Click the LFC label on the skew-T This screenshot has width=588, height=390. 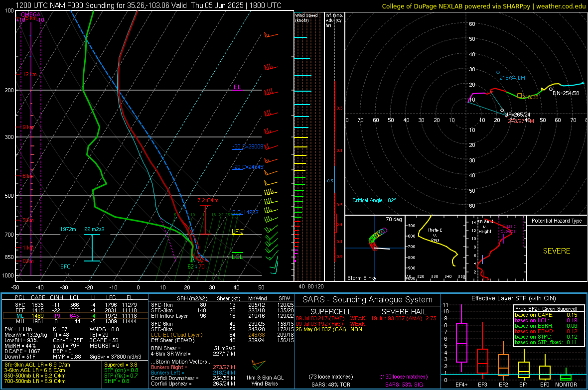click(x=237, y=232)
